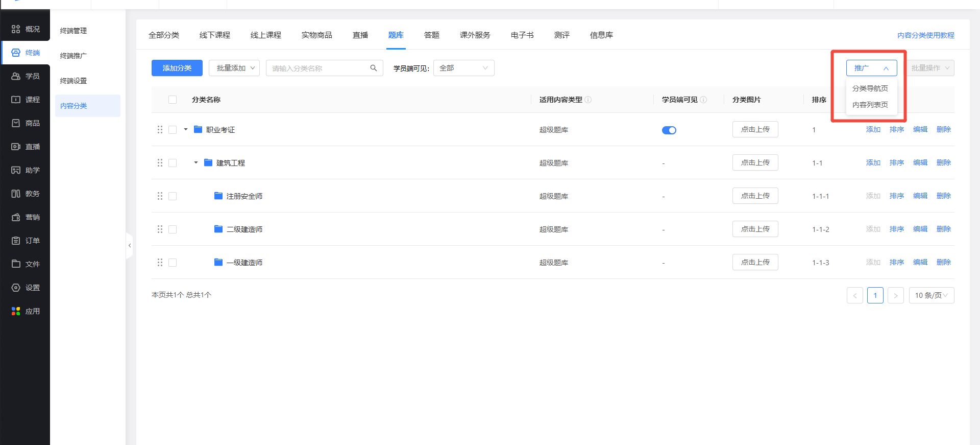Toggle 学员端可见 switch for 职业考证
The image size is (980, 445).
click(x=669, y=130)
